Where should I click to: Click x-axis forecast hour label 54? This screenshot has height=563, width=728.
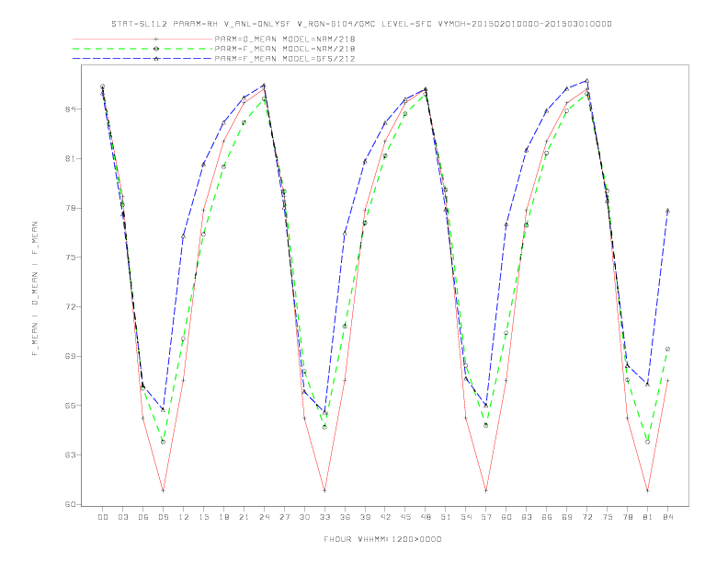pos(466,517)
